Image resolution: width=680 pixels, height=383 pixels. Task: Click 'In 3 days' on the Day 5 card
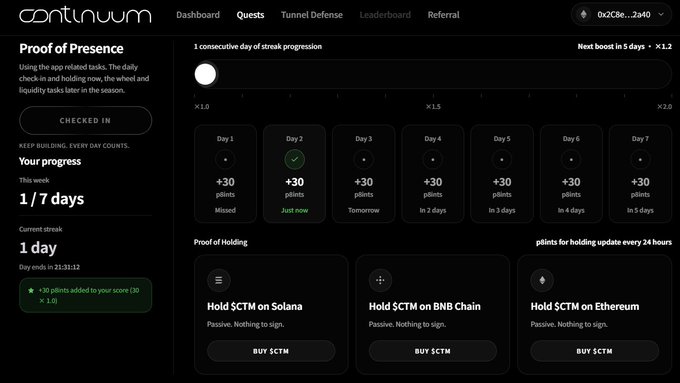(502, 210)
